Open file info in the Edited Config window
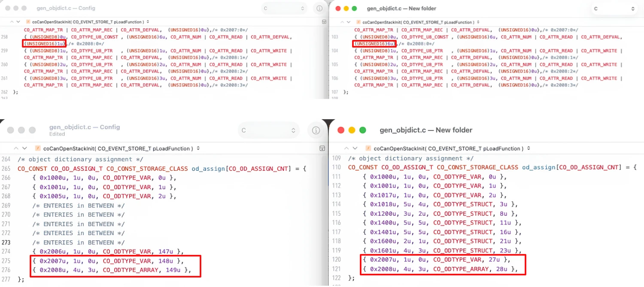 tap(316, 130)
